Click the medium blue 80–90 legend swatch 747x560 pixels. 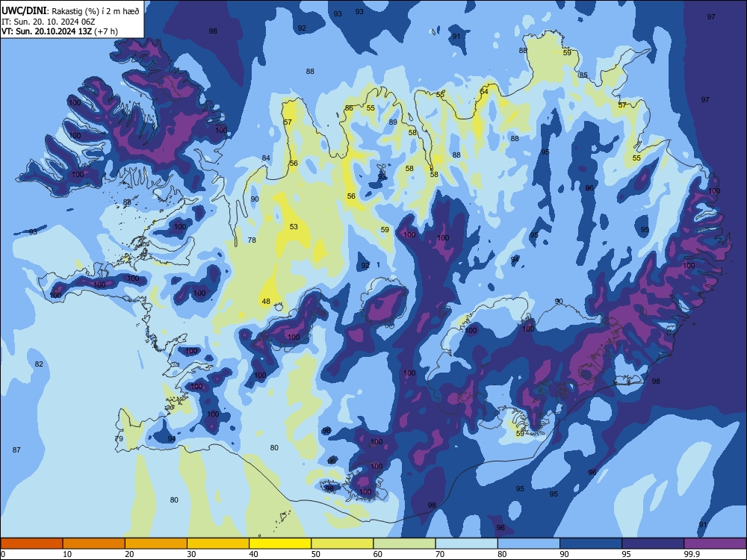click(x=529, y=544)
